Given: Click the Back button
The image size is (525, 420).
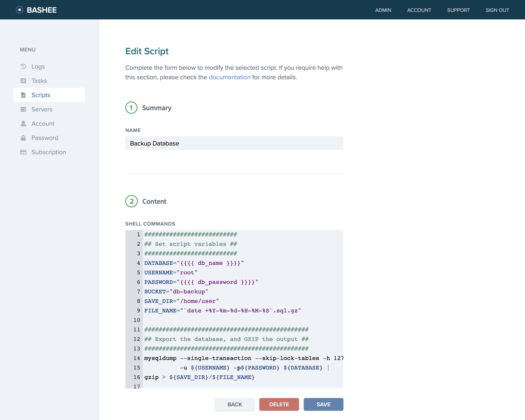Looking at the screenshot, I should coord(235,404).
